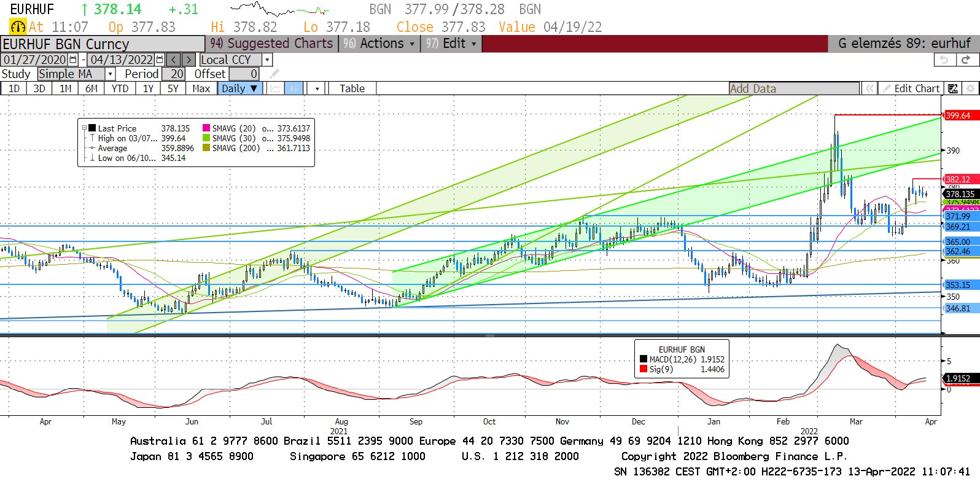Click the end date field 04/13/2022

coord(122,60)
